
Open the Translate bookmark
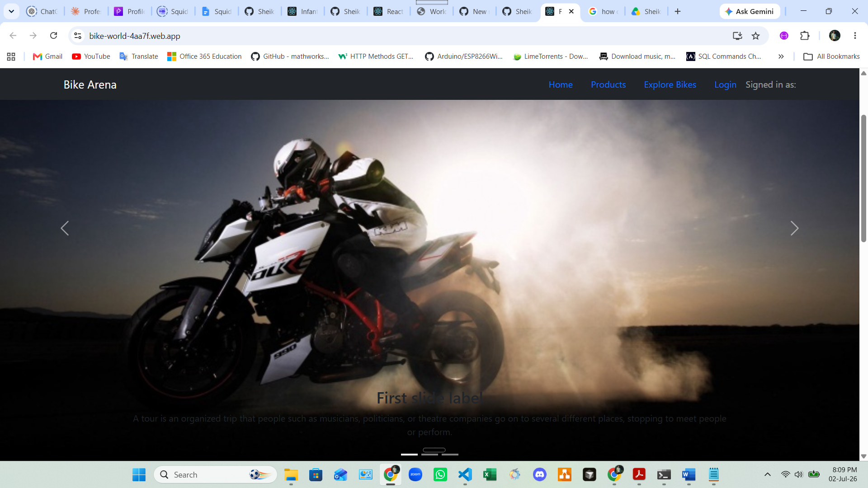coord(138,56)
